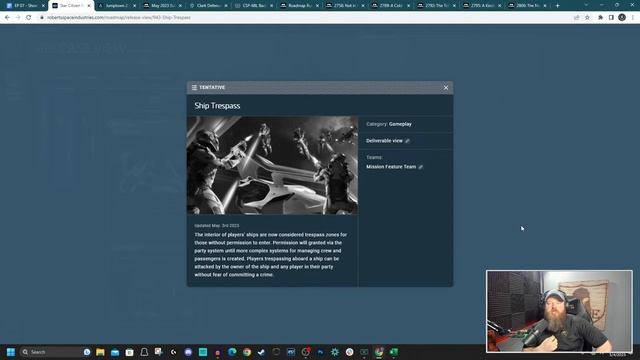Open Snipping Tool from taskbar
Viewport: 640px width, 360px height.
(158, 352)
